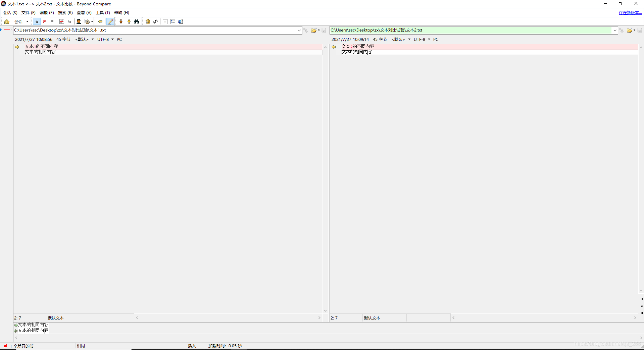Open the 帮助 (H) menu

click(x=121, y=12)
